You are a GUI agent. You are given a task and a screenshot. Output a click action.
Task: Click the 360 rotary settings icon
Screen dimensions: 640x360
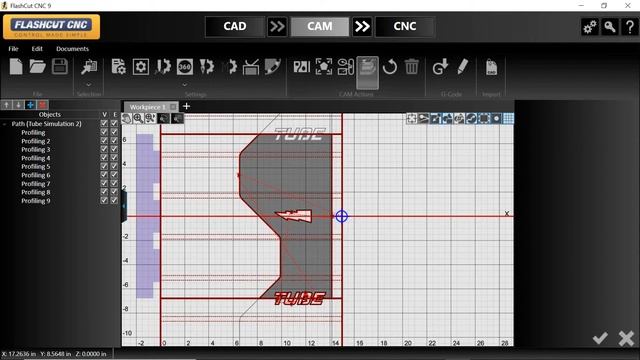point(185,67)
